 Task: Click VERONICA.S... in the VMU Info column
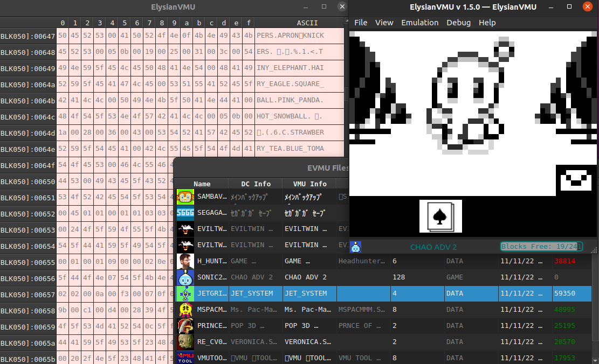click(x=307, y=341)
